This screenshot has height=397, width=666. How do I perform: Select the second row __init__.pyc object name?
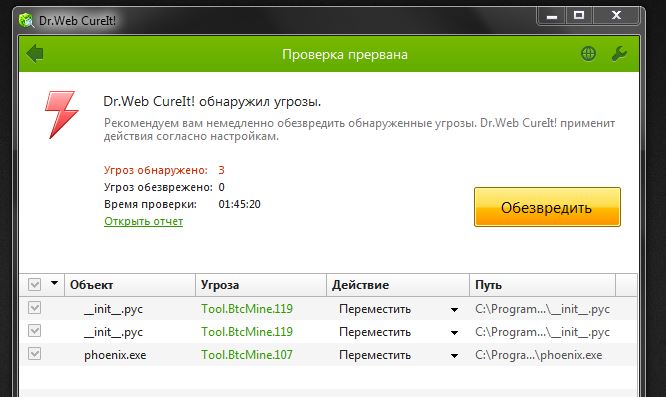click(x=113, y=332)
